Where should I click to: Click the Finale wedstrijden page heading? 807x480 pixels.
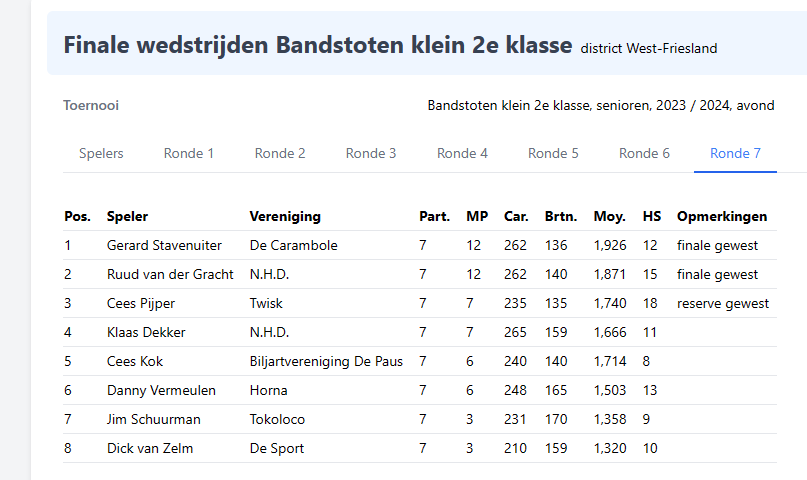[318, 45]
